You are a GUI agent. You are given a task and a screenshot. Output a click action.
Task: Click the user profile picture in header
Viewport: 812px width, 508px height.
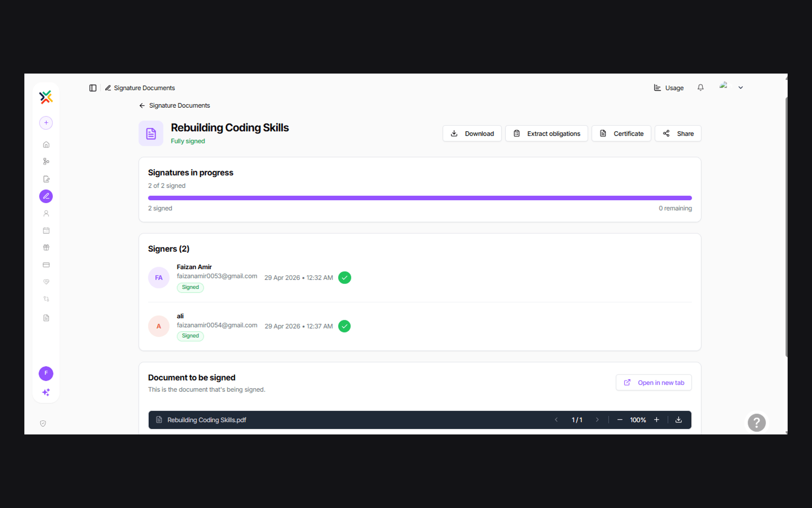(723, 86)
